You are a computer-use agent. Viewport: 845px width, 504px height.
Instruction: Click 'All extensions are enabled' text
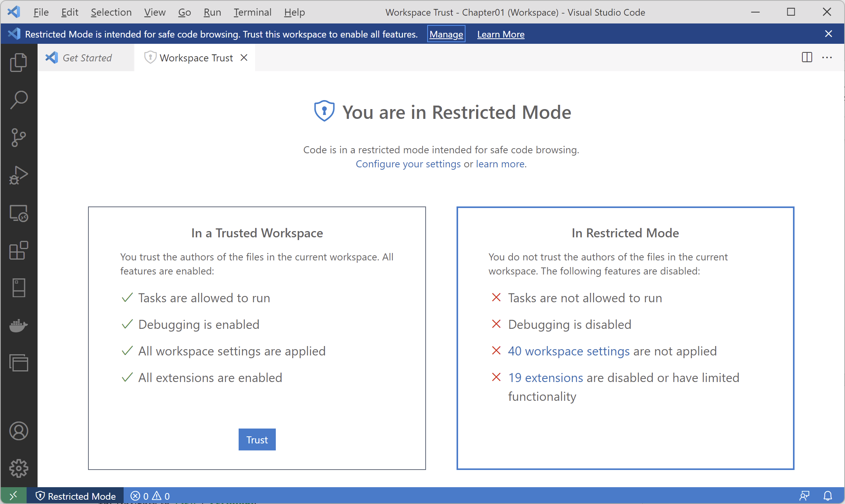[210, 378]
